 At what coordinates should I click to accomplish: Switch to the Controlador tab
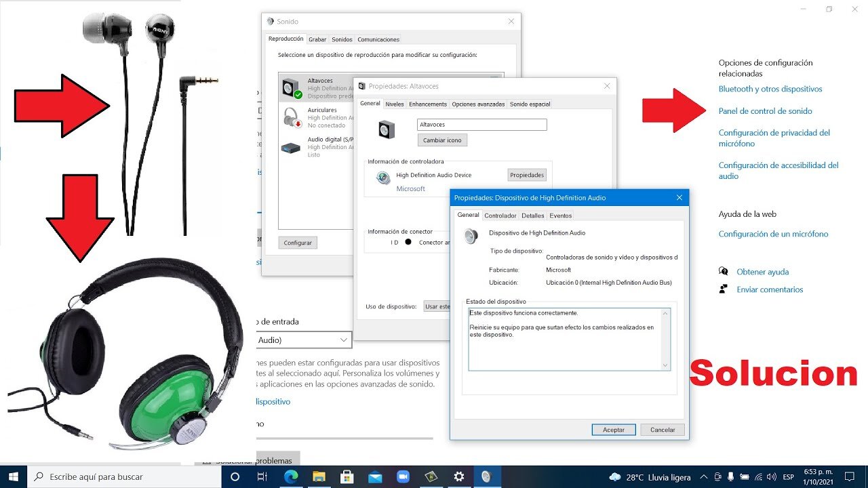pos(500,216)
